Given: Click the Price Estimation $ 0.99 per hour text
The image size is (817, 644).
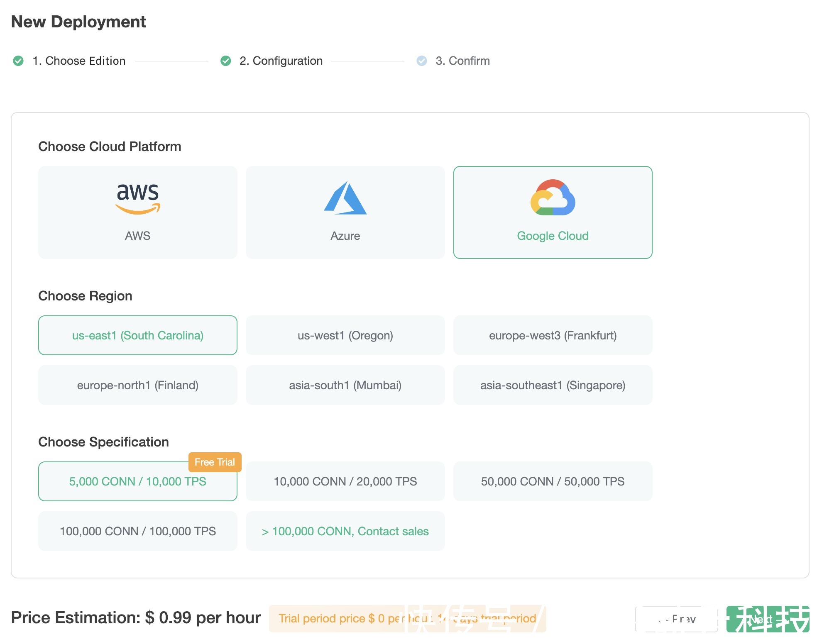Looking at the screenshot, I should coord(136,618).
